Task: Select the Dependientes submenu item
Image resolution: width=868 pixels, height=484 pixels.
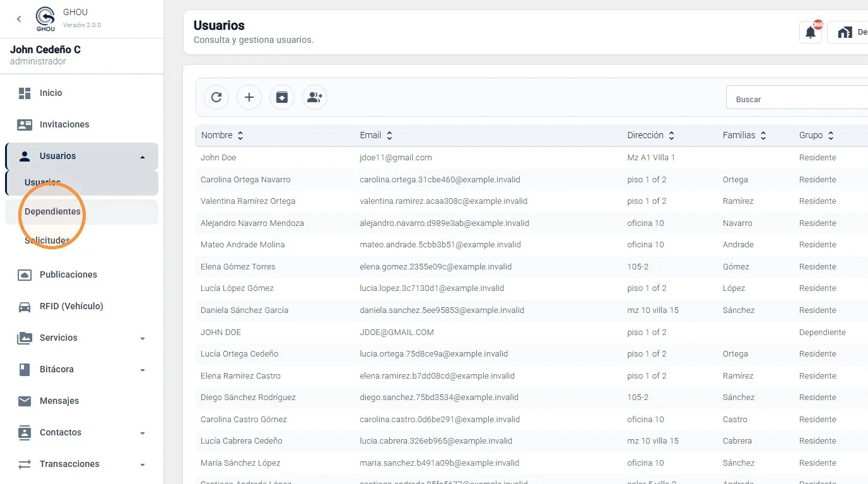Action: 81,212
